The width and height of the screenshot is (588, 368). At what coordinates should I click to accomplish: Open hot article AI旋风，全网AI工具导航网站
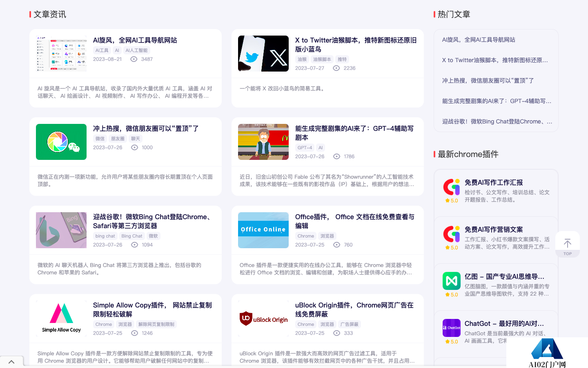(479, 40)
